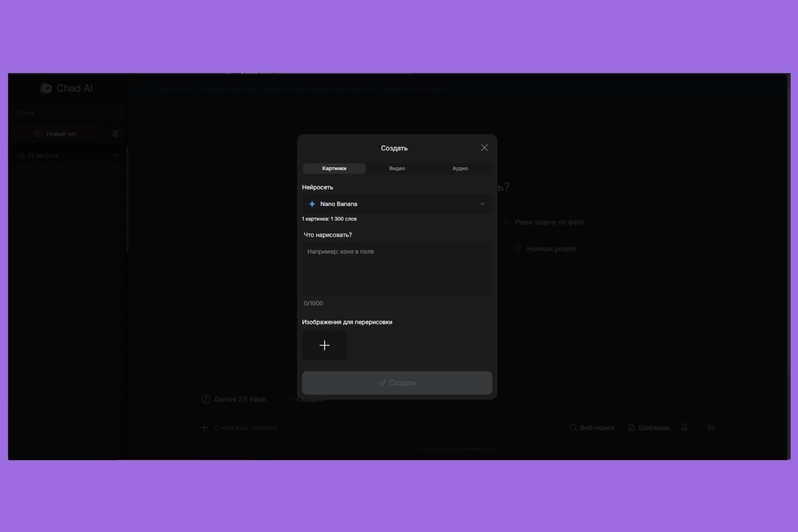
Task: Toggle Веб-поиск web search
Action: pos(592,428)
